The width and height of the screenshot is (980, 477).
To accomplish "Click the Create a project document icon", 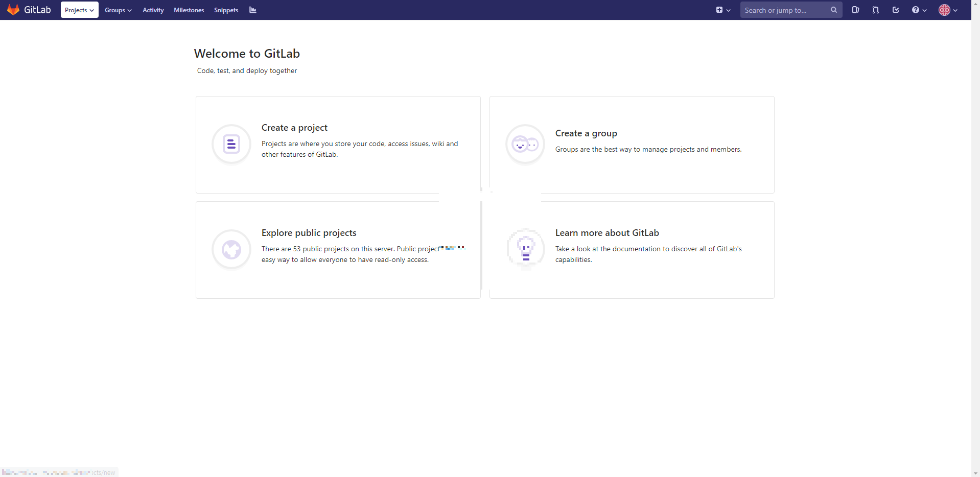I will click(x=231, y=145).
